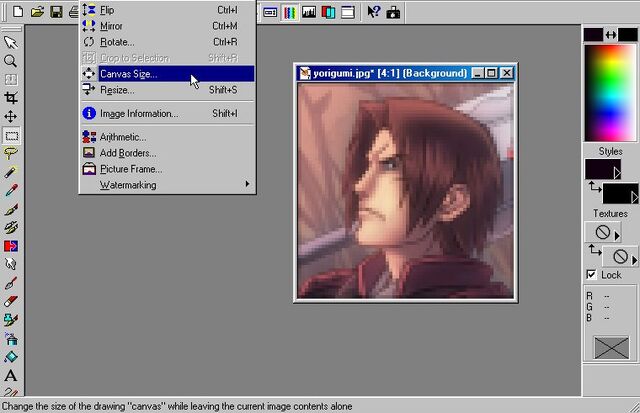Save the image with floppy disk icon
Viewport: 640px width, 413px height.
tap(56, 12)
